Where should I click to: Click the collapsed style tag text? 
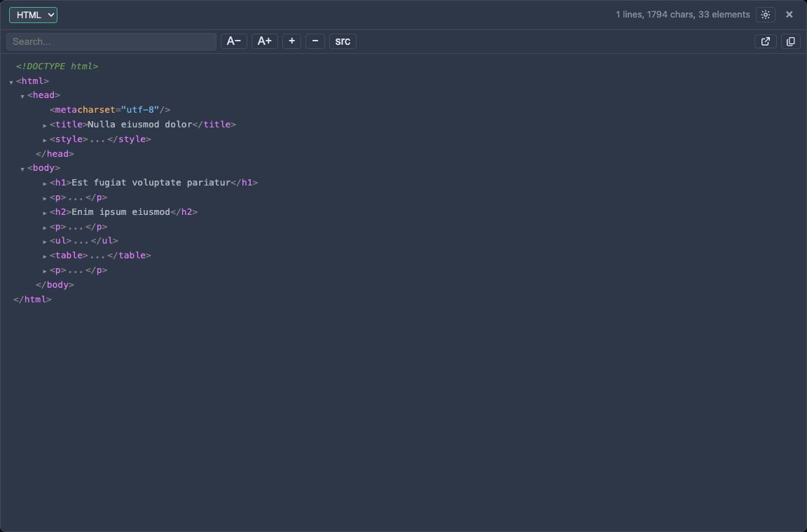[100, 139]
